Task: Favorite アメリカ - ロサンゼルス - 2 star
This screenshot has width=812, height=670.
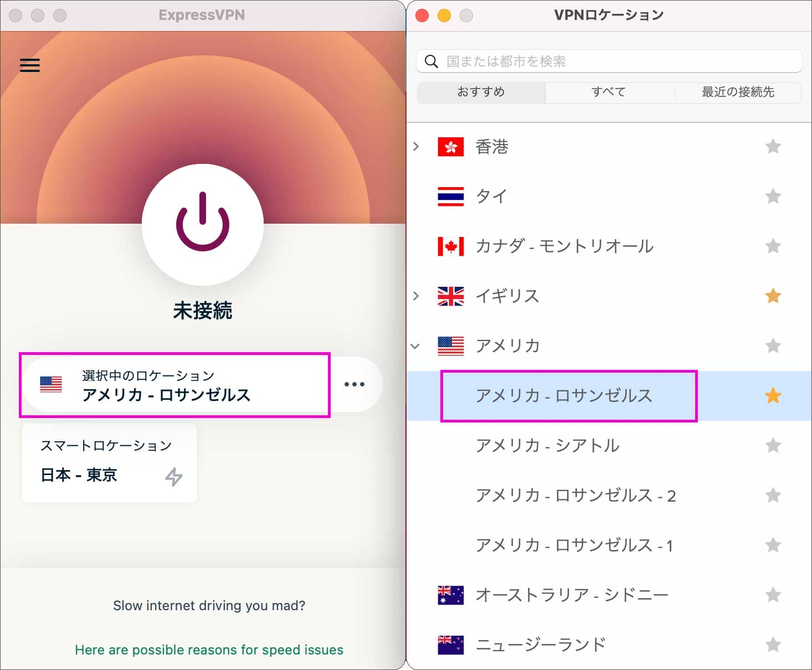Action: 773,496
